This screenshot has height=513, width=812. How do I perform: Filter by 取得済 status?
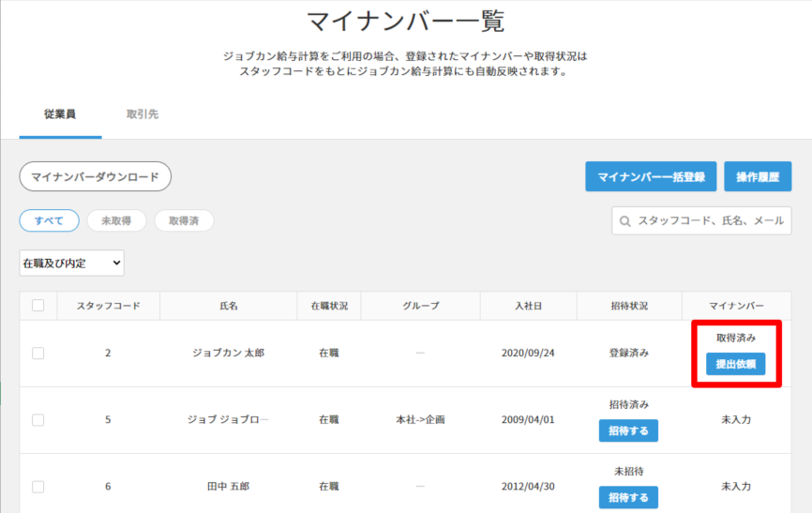coord(184,220)
